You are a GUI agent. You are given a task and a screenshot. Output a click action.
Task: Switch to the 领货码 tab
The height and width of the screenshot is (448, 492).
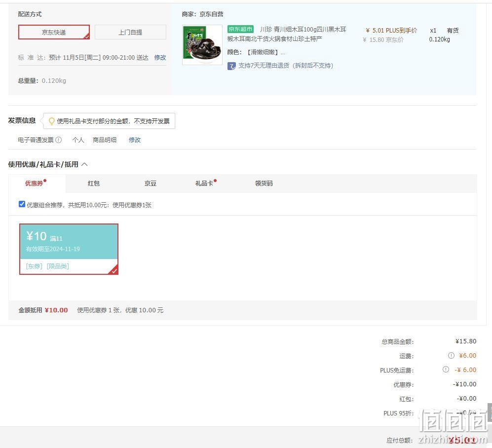[x=264, y=183]
